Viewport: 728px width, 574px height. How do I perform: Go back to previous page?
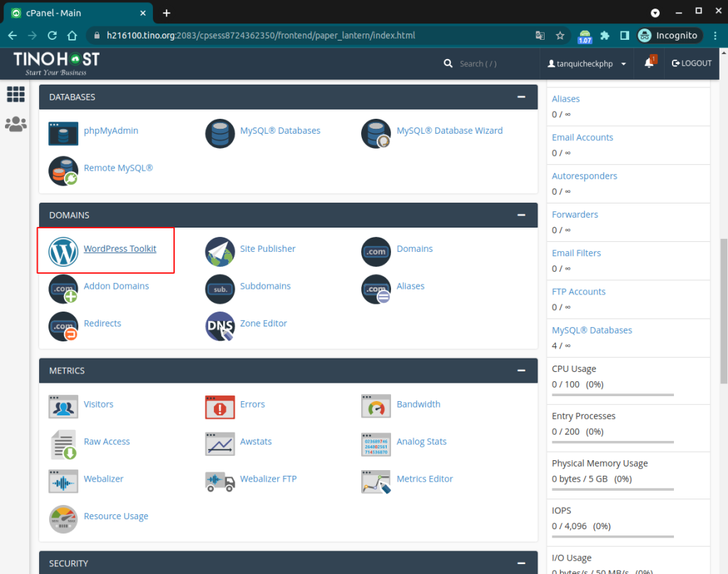click(x=13, y=36)
